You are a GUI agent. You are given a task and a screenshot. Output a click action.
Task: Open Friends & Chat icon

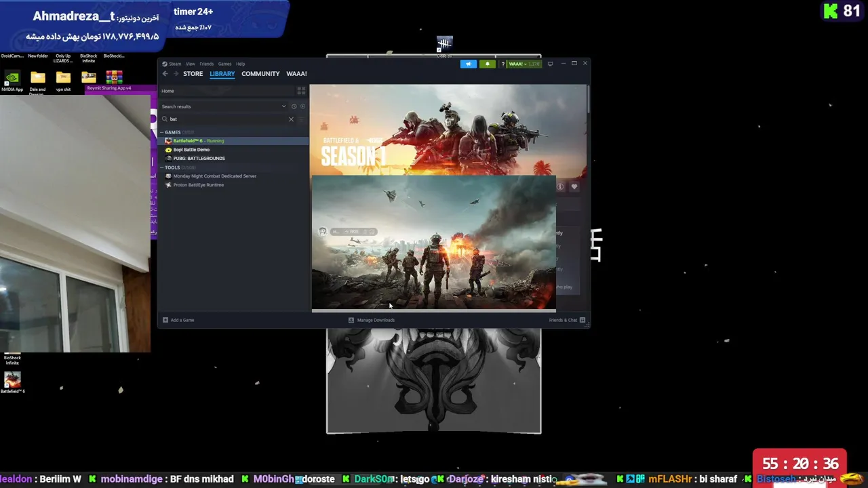(583, 320)
